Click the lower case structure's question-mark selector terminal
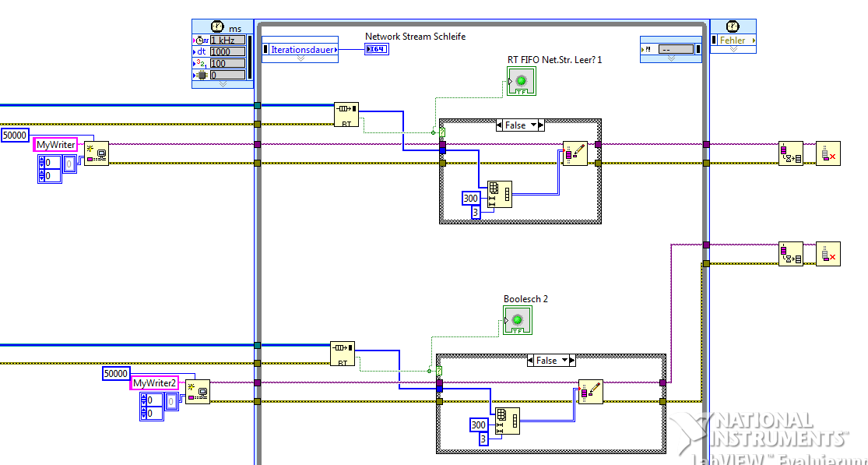Viewport: 868px width, 465px height. pos(439,371)
